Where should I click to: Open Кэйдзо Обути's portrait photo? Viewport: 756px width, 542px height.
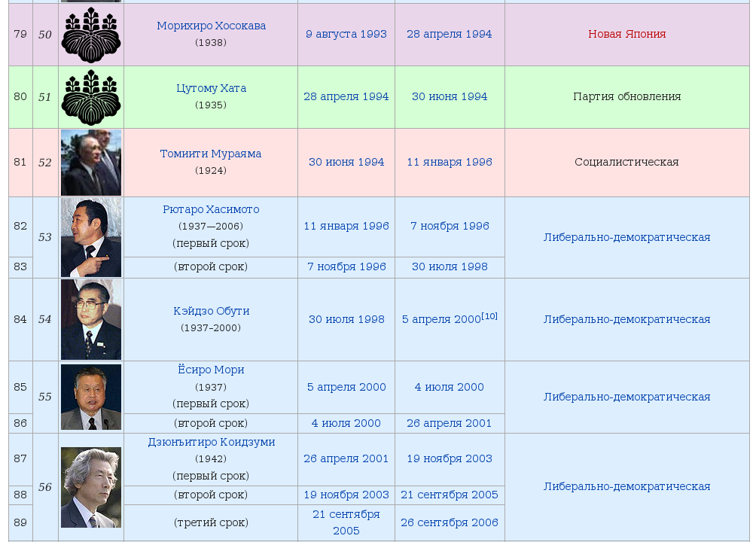click(x=90, y=319)
